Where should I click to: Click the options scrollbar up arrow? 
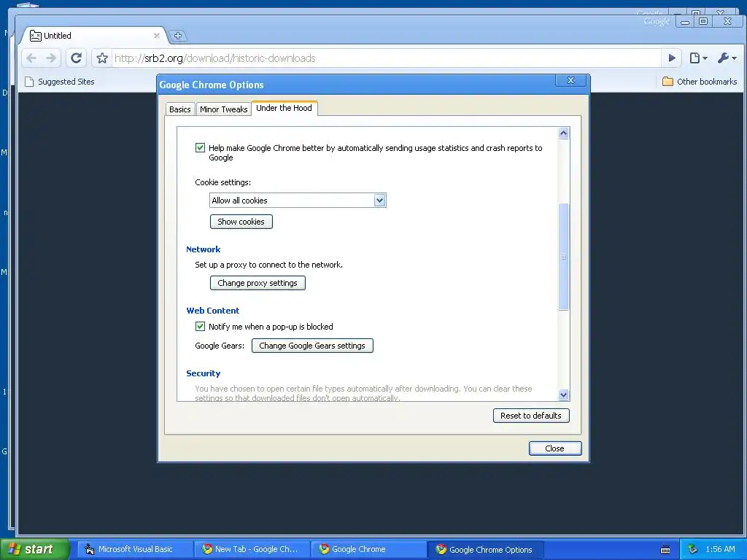pos(564,133)
